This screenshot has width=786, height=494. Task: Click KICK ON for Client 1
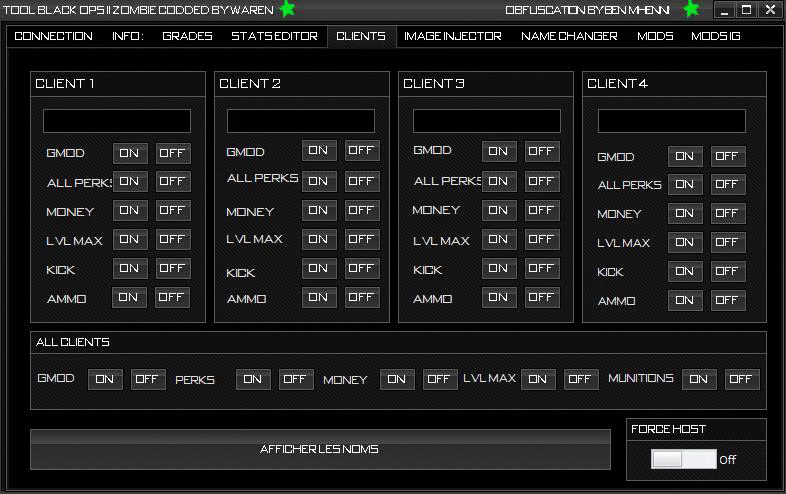pos(130,268)
